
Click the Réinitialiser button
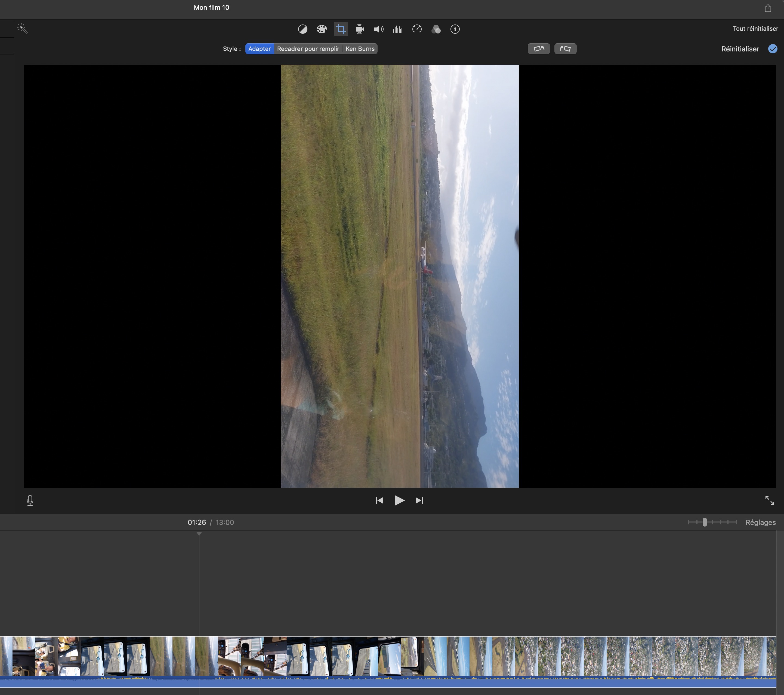(740, 49)
